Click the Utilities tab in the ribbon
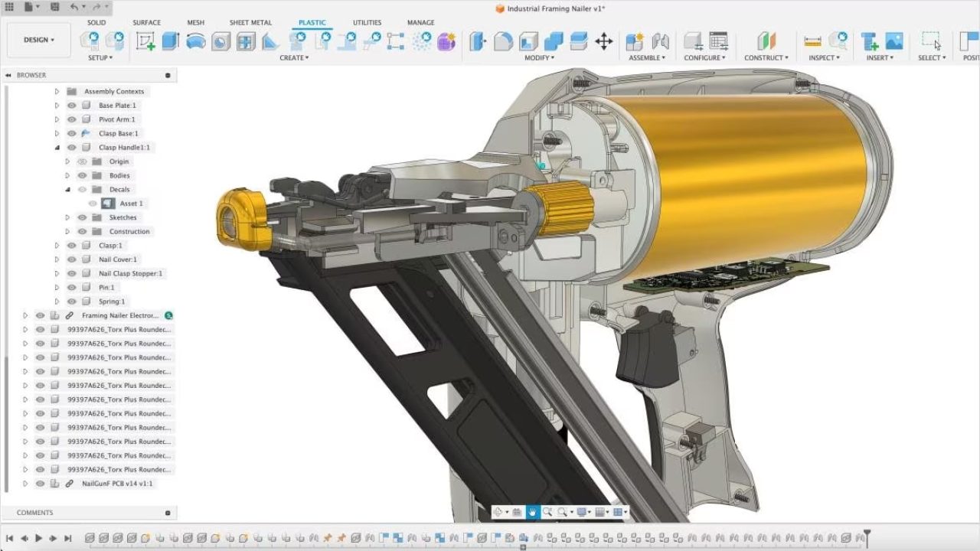980x551 pixels. pos(367,22)
